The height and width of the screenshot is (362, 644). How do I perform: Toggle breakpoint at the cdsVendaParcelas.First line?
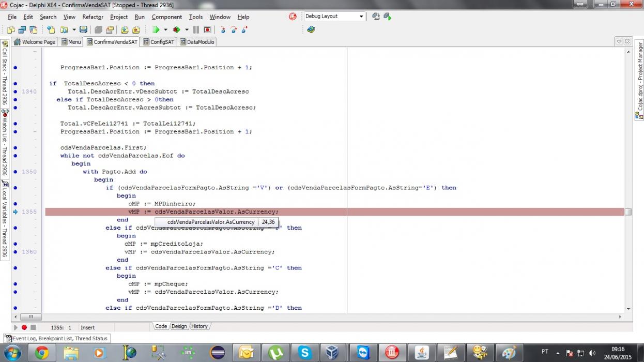16,147
